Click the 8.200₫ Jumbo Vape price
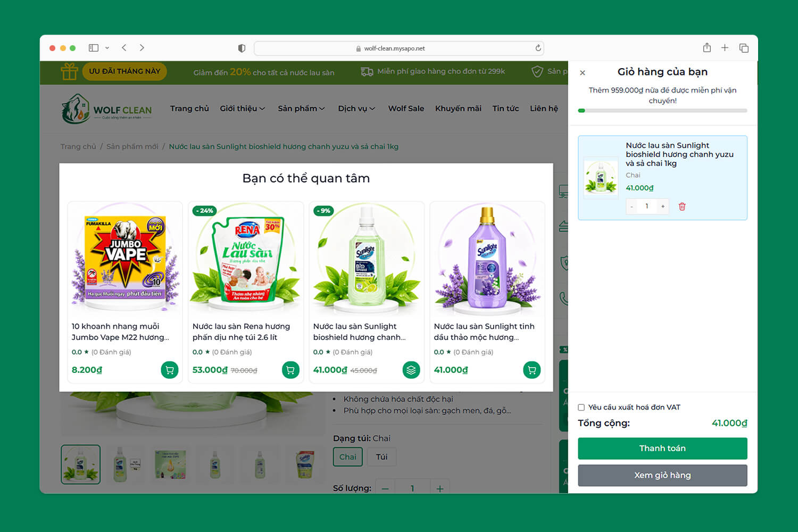The width and height of the screenshot is (798, 532). (x=87, y=370)
